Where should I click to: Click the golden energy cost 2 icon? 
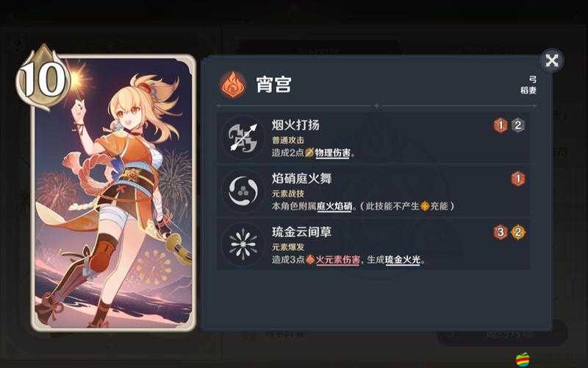click(518, 233)
